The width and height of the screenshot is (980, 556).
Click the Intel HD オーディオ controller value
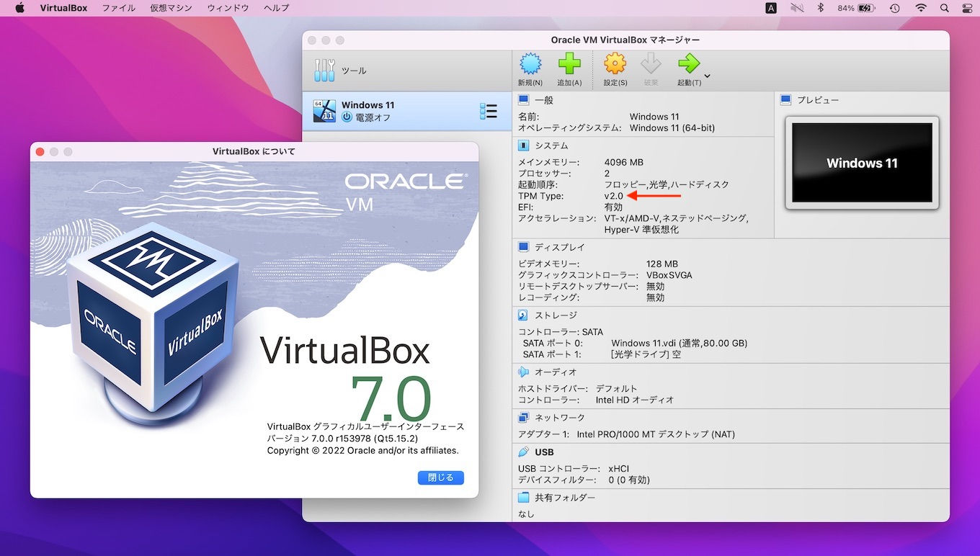635,400
